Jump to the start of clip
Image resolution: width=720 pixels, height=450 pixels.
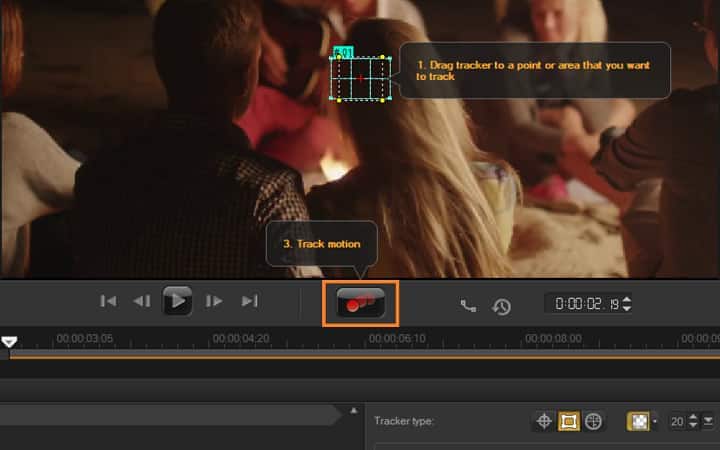[109, 301]
